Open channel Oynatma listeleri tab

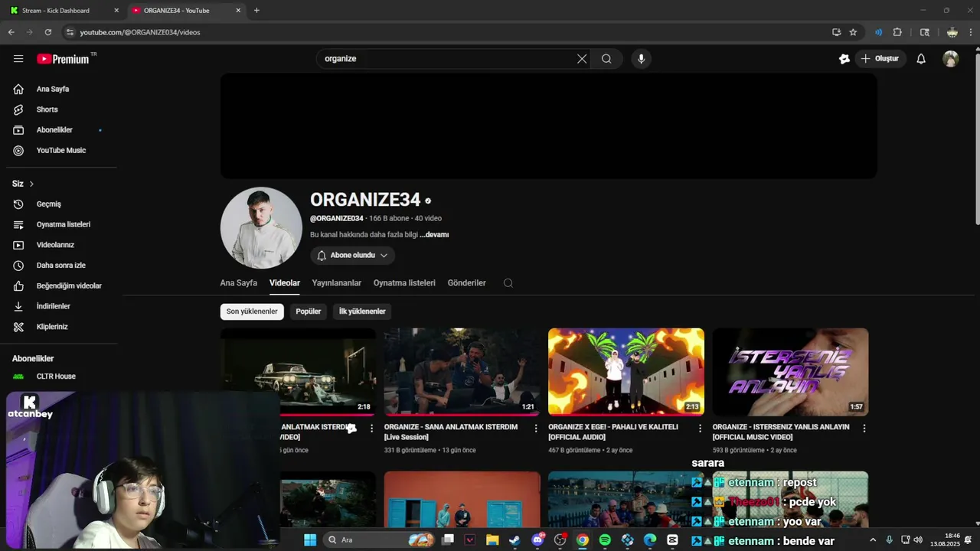[x=404, y=283]
